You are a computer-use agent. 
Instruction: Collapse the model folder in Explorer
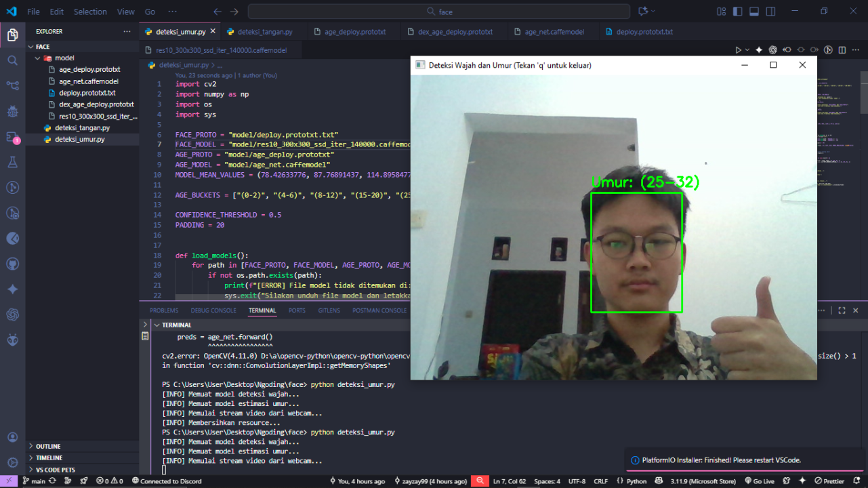(x=64, y=58)
